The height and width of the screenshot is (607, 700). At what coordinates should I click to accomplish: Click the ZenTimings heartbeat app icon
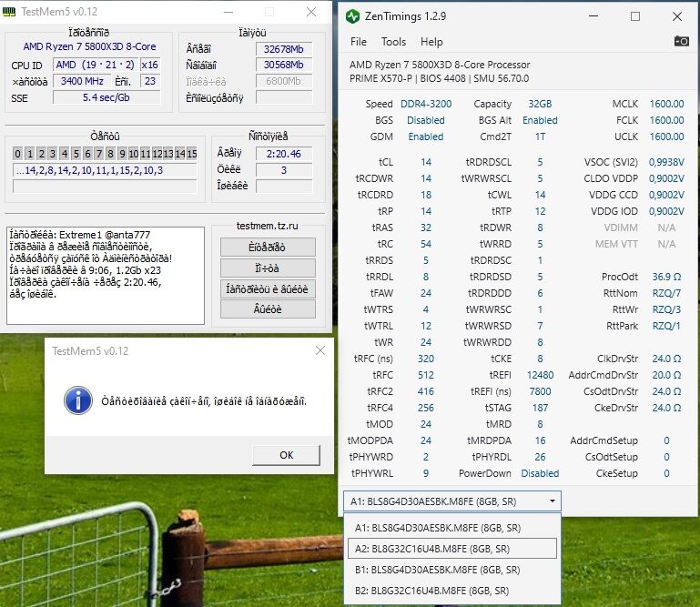pos(352,16)
